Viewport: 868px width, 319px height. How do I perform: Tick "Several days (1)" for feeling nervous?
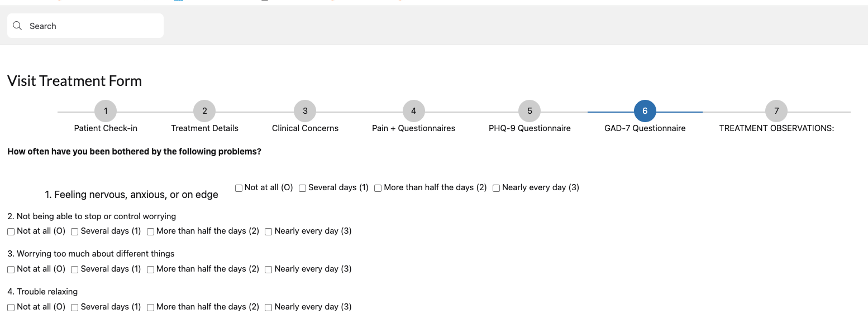tap(303, 188)
